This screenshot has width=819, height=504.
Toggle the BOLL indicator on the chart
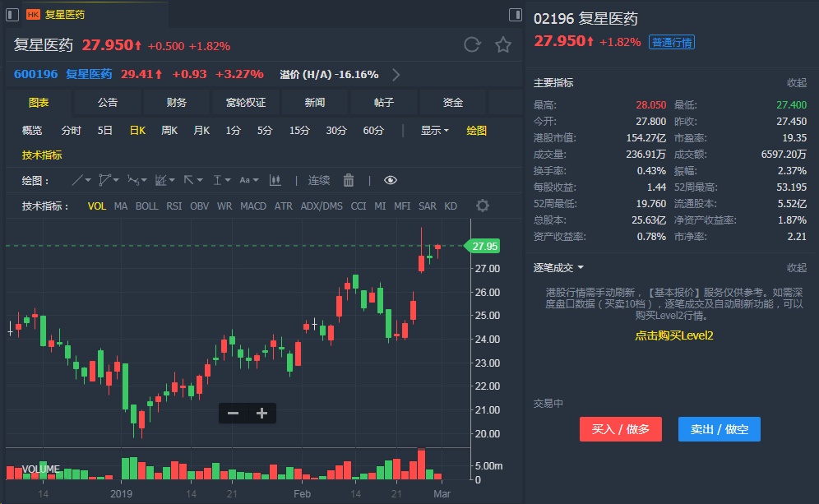click(x=147, y=206)
